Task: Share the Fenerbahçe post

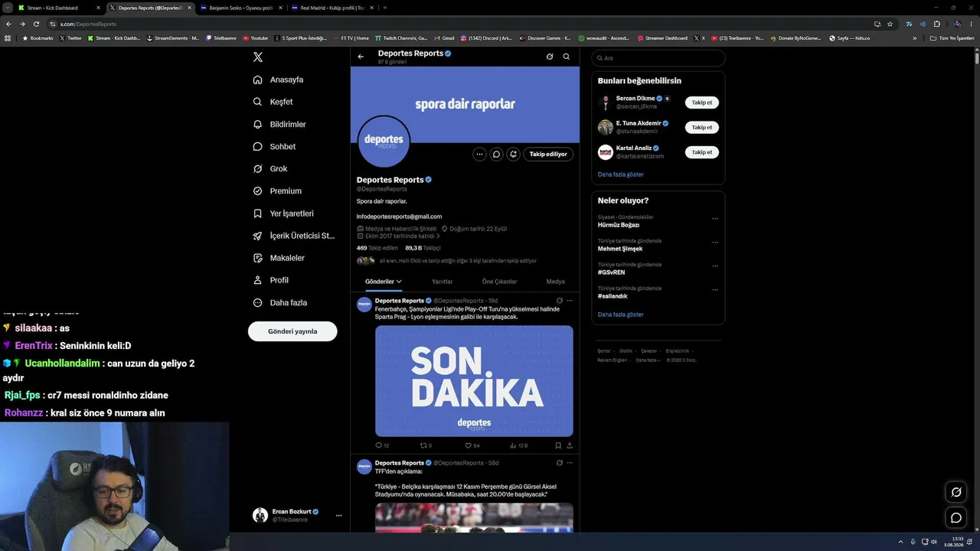Action: [x=570, y=445]
